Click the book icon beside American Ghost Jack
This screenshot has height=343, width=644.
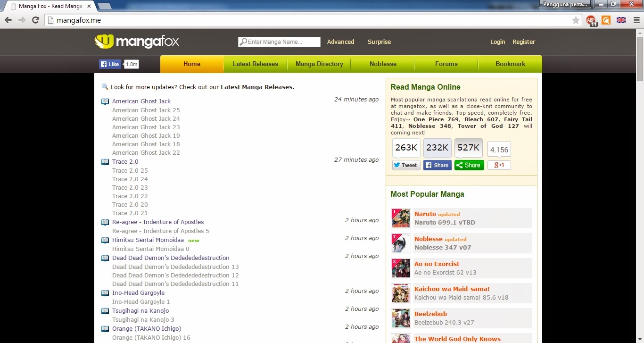(x=105, y=101)
